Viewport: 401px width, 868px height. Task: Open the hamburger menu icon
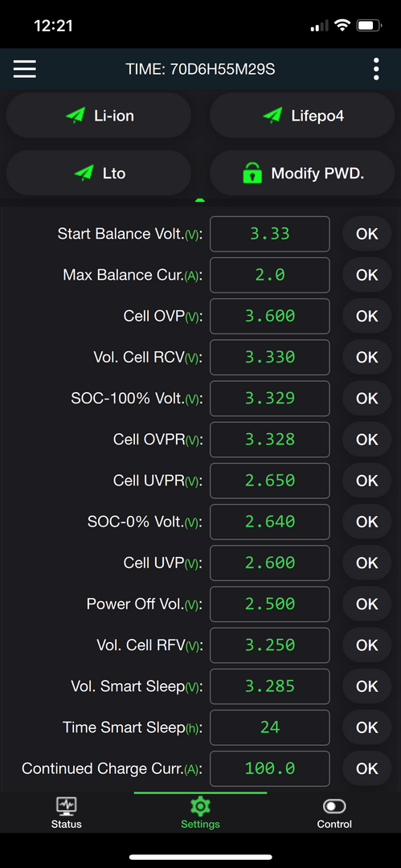(x=25, y=69)
